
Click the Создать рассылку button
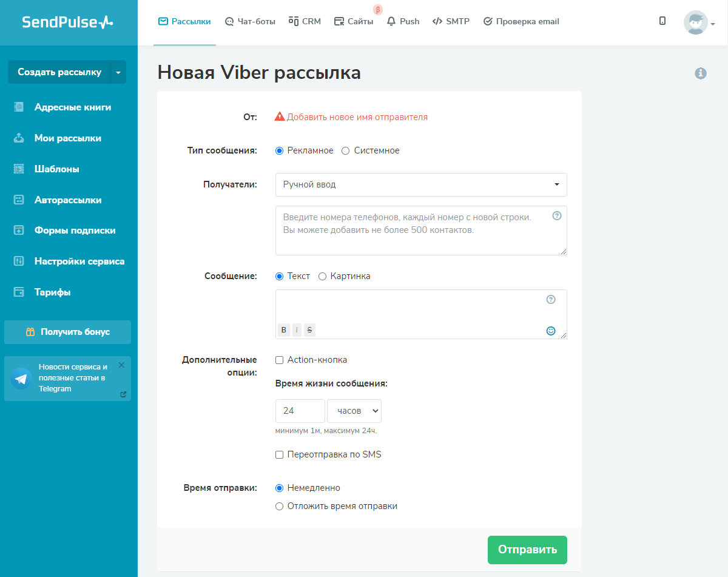click(x=59, y=72)
